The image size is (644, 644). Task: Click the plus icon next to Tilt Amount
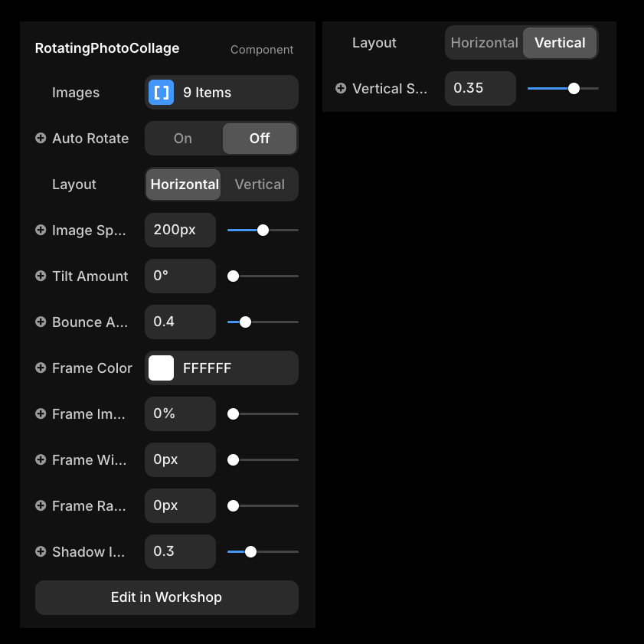(x=41, y=276)
